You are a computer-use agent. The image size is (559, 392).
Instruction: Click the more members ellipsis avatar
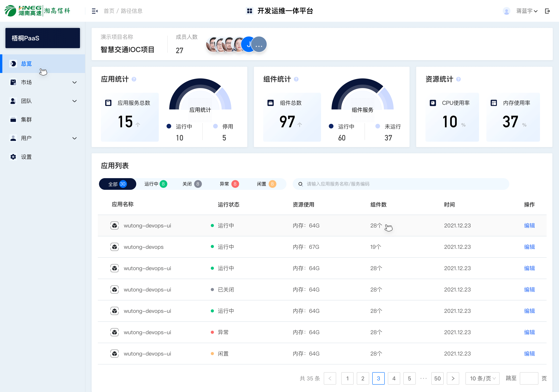click(259, 45)
